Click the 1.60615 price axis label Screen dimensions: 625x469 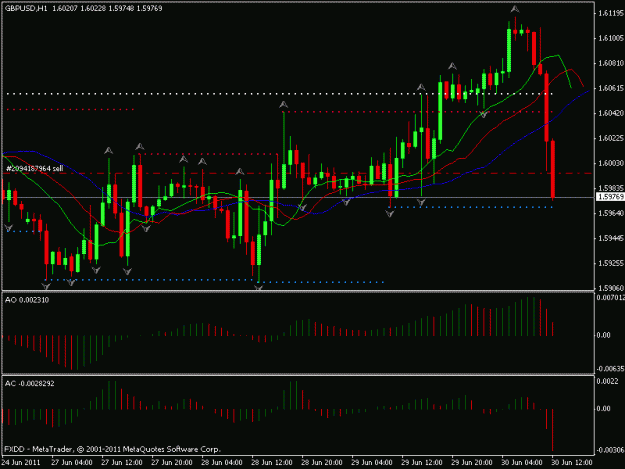tap(611, 88)
